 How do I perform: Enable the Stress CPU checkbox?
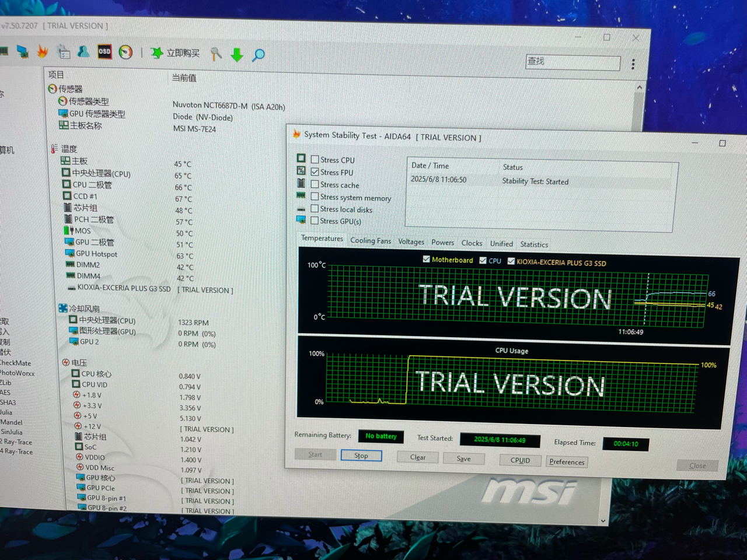click(315, 159)
